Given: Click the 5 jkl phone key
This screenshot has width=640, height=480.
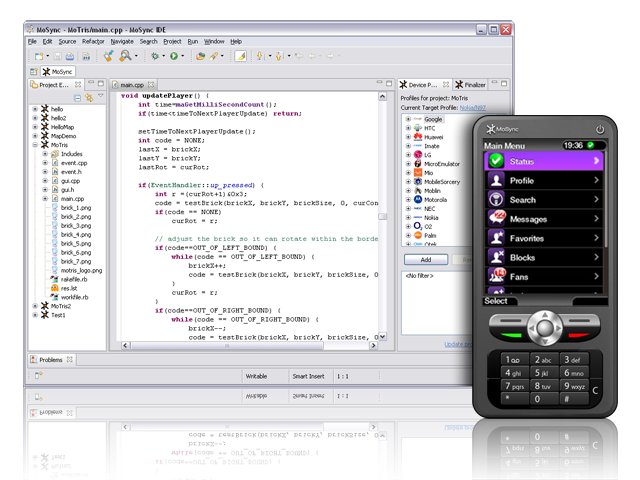Looking at the screenshot, I should (544, 372).
